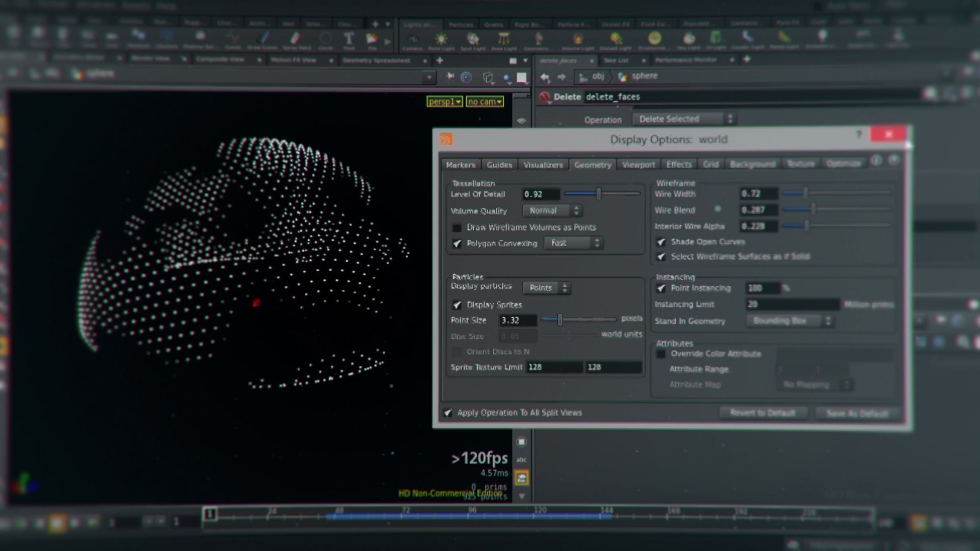Switch to the Markers tab
Image resolution: width=980 pixels, height=551 pixels.
point(461,165)
